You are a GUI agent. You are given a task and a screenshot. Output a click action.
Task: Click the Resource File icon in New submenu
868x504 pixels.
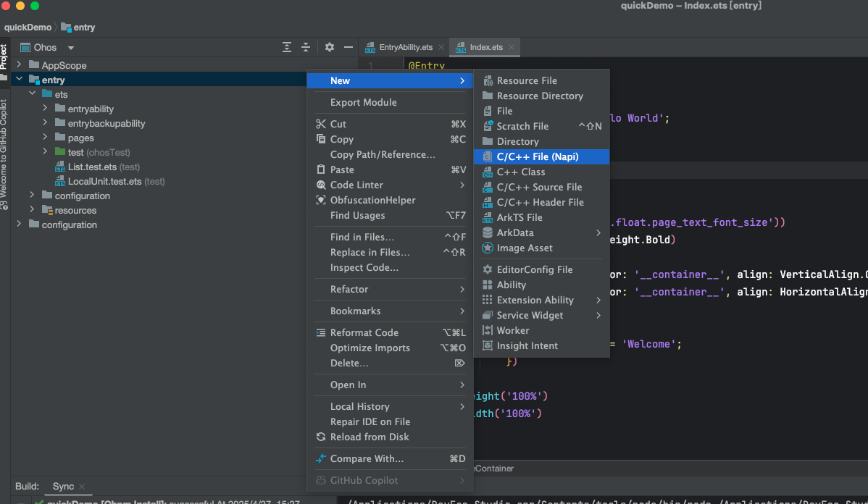coord(488,81)
